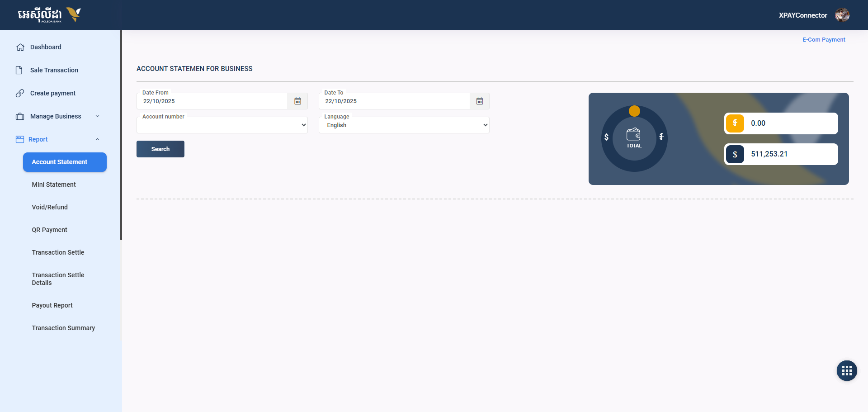
Task: Click the Search button
Action: click(160, 149)
